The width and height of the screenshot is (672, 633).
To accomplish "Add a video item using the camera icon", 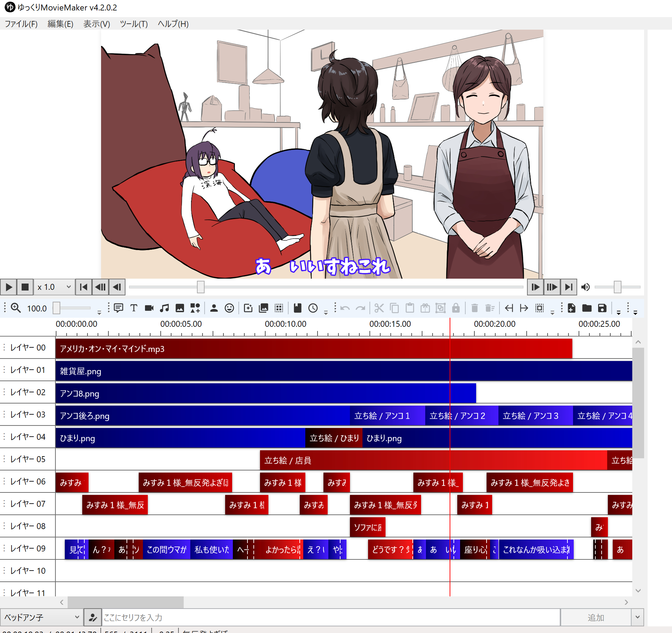I will [x=149, y=308].
